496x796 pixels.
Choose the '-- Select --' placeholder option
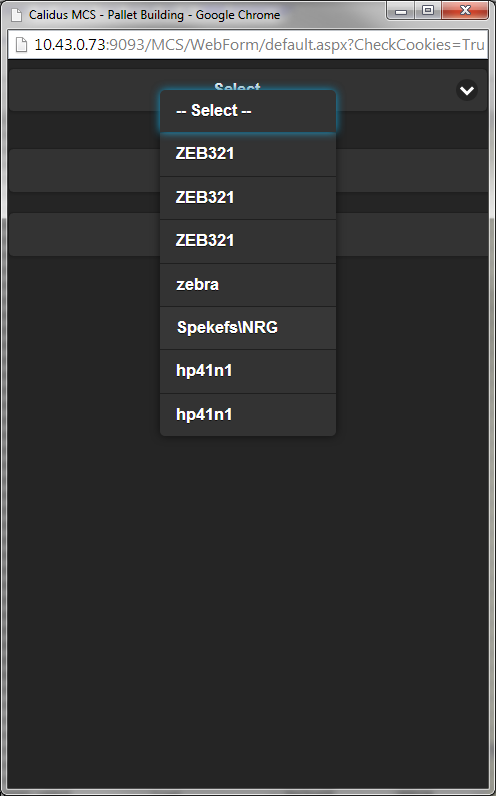pos(248,111)
